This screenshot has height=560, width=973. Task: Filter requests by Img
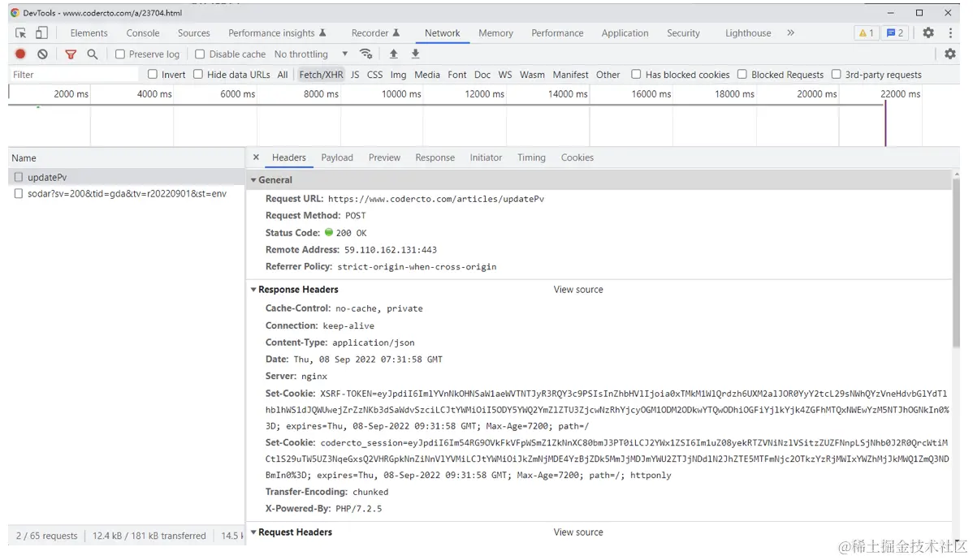point(399,75)
